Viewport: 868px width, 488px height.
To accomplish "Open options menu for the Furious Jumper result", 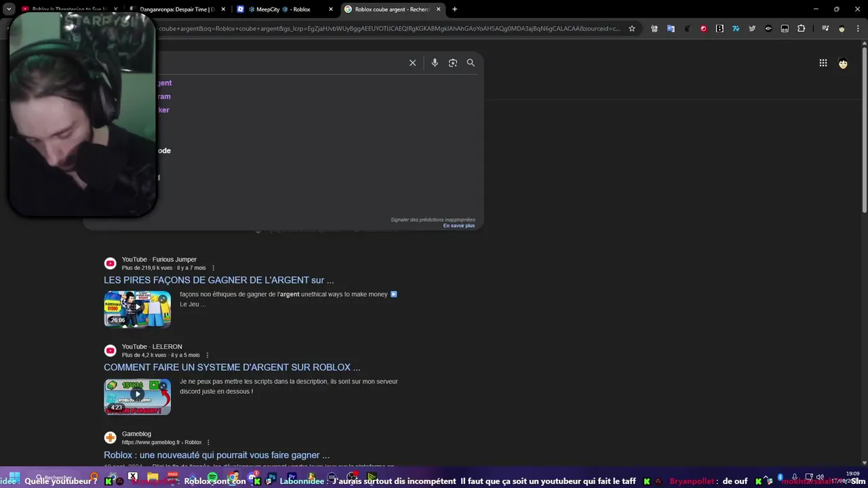I will [214, 268].
